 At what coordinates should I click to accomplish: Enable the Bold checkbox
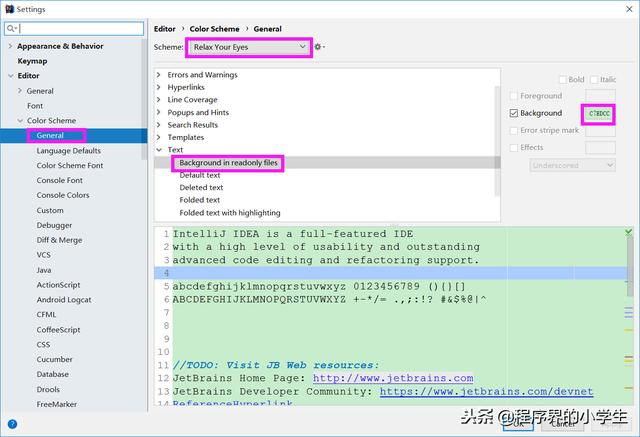(x=562, y=80)
